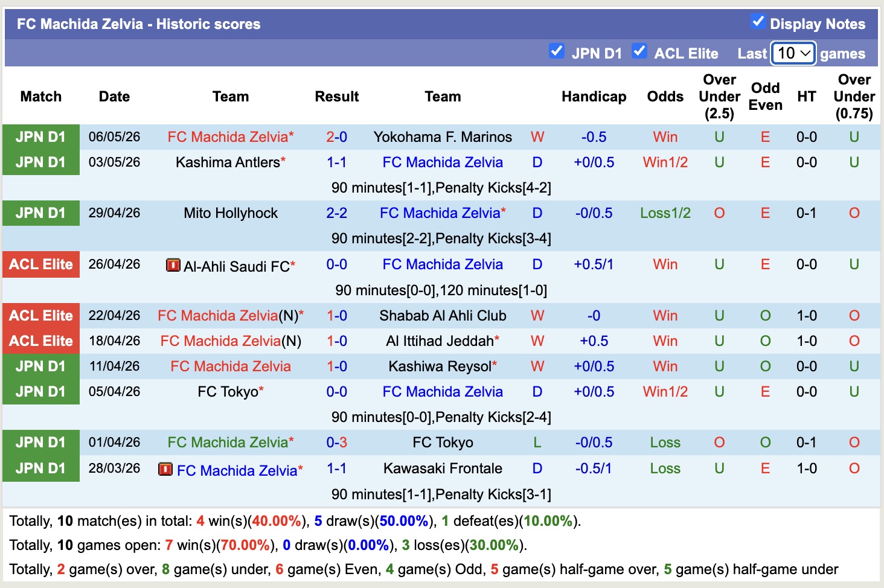Open the 1-1 result against Kawasaki Frontale
This screenshot has height=588, width=884.
(336, 468)
